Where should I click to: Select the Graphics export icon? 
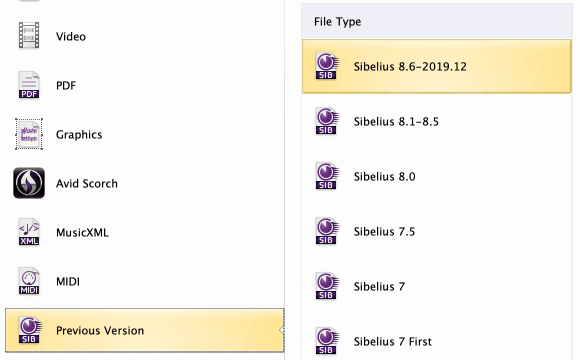(x=29, y=134)
